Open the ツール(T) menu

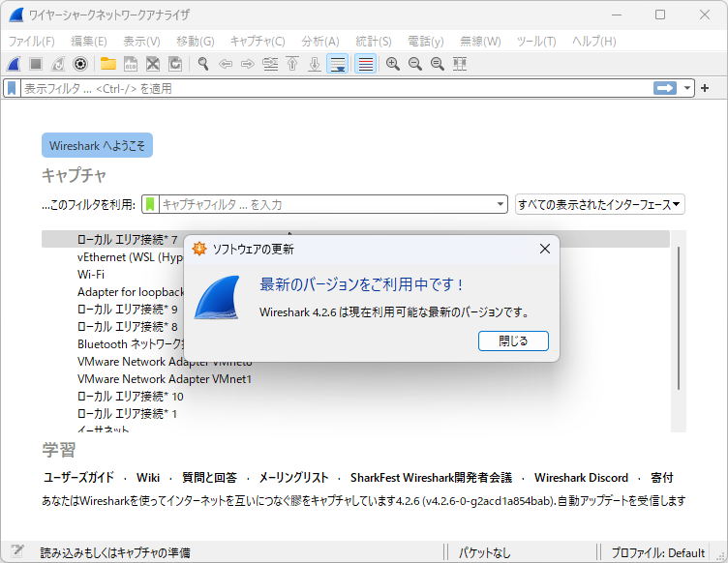536,42
